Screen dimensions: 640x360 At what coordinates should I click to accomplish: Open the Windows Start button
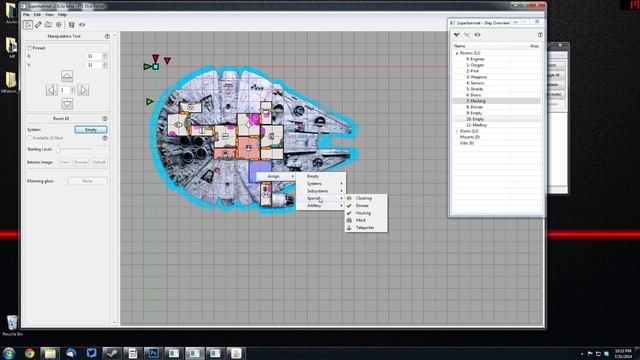click(x=9, y=353)
